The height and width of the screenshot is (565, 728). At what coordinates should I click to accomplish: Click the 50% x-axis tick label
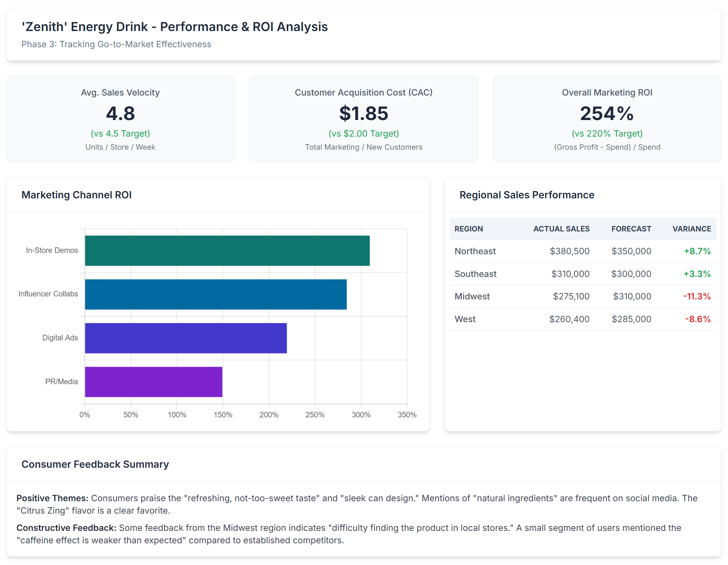pyautogui.click(x=131, y=415)
